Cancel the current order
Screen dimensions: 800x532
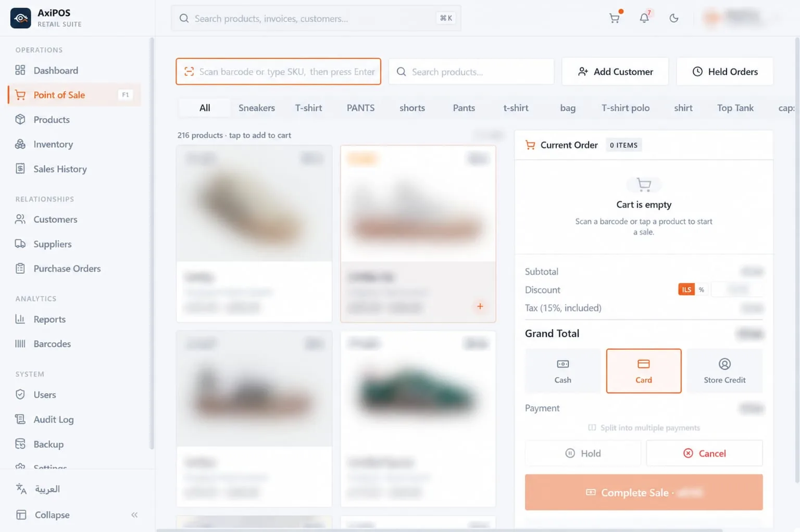tap(704, 453)
